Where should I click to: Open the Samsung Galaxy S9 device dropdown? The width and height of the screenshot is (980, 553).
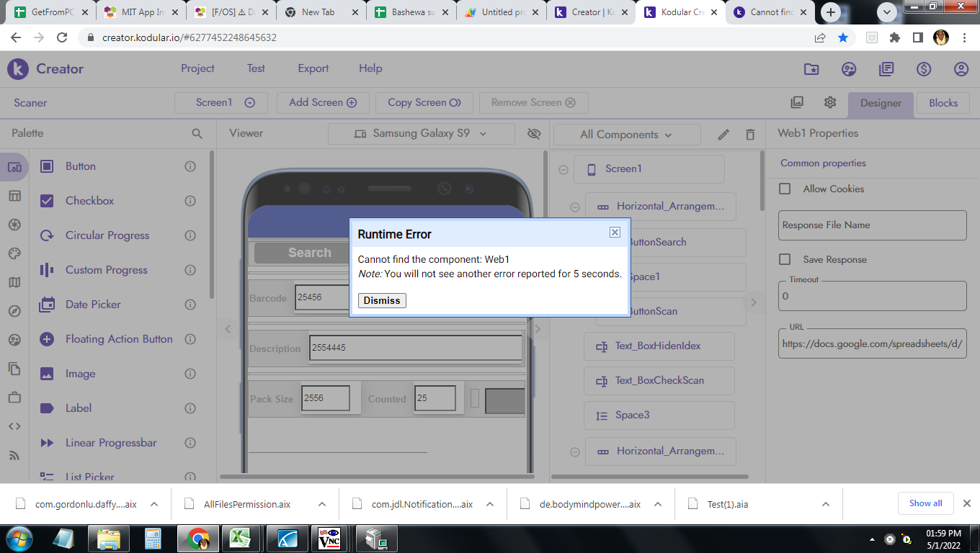point(421,134)
